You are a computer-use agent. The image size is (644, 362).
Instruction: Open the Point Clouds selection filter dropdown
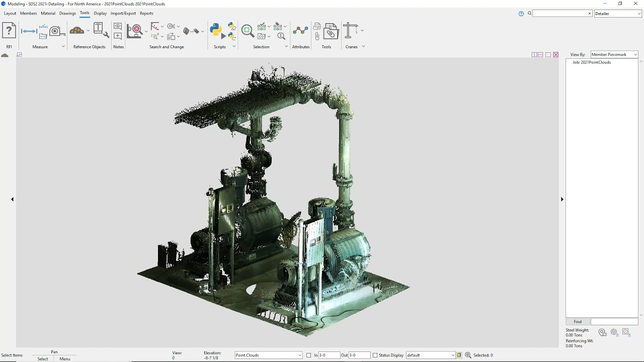point(269,355)
